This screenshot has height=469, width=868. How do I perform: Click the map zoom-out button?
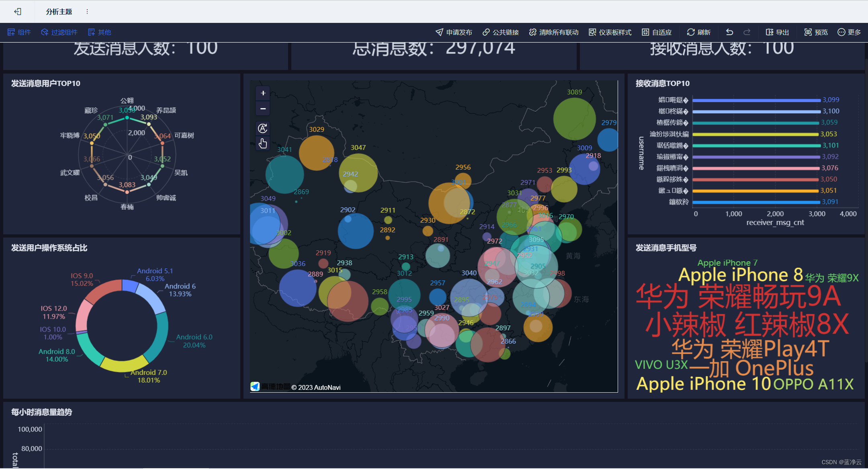pos(262,109)
